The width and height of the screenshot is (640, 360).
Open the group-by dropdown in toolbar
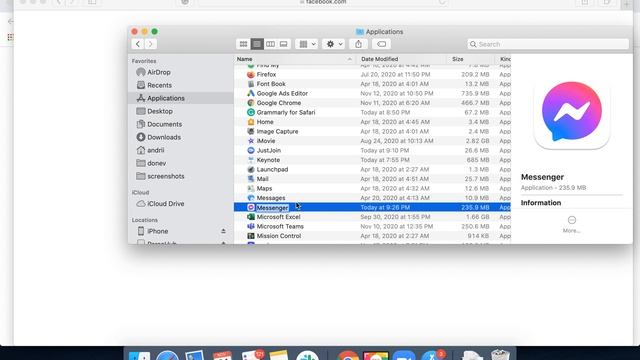pyautogui.click(x=307, y=44)
